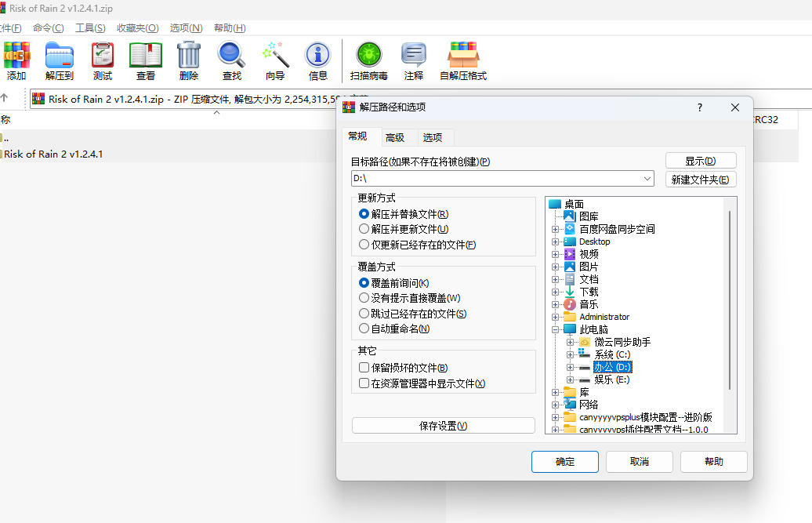Screen dimensions: 812x523
Task: Click the folder tree vertical scrollbar
Action: [730, 298]
